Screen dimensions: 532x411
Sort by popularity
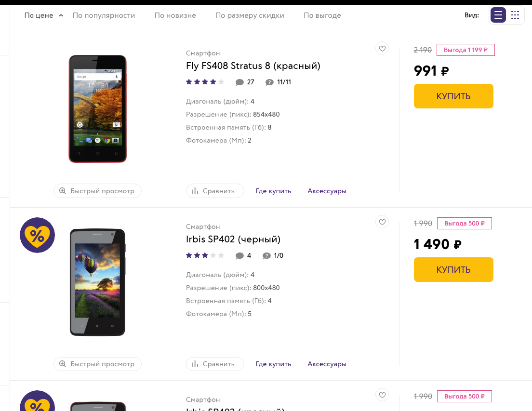tap(104, 15)
